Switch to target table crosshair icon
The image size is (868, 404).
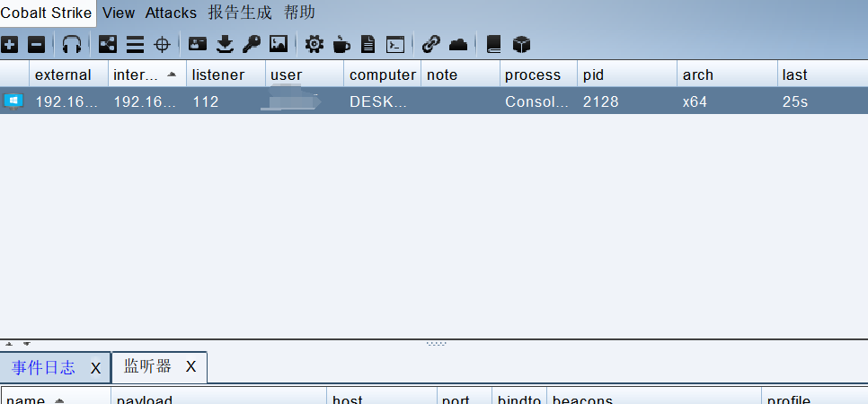click(162, 44)
